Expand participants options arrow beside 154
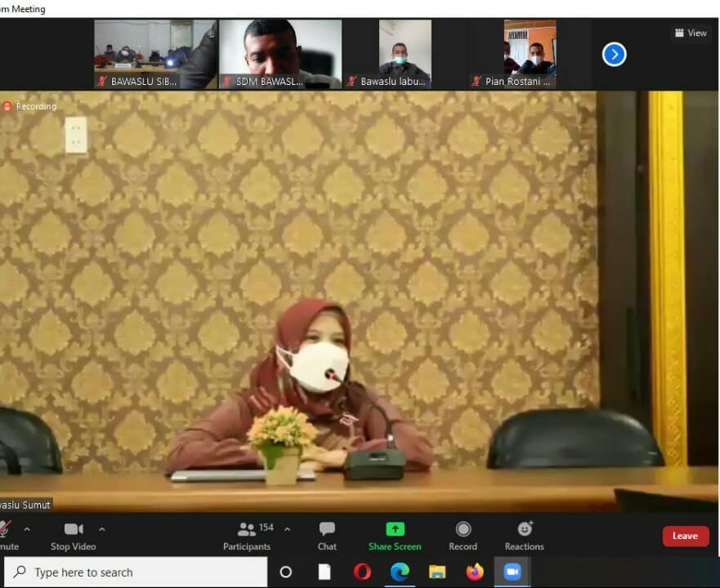720x588 pixels. click(x=287, y=529)
